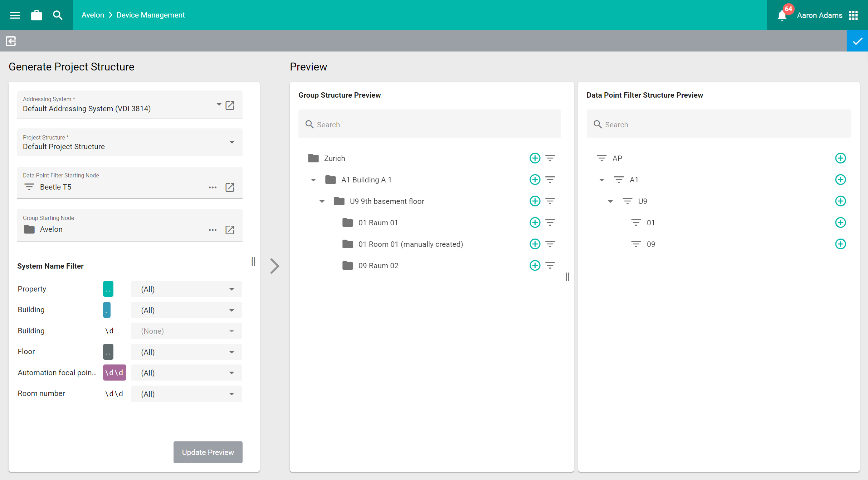Collapse the A1 Building A 1 folder
868x480 pixels.
click(313, 180)
